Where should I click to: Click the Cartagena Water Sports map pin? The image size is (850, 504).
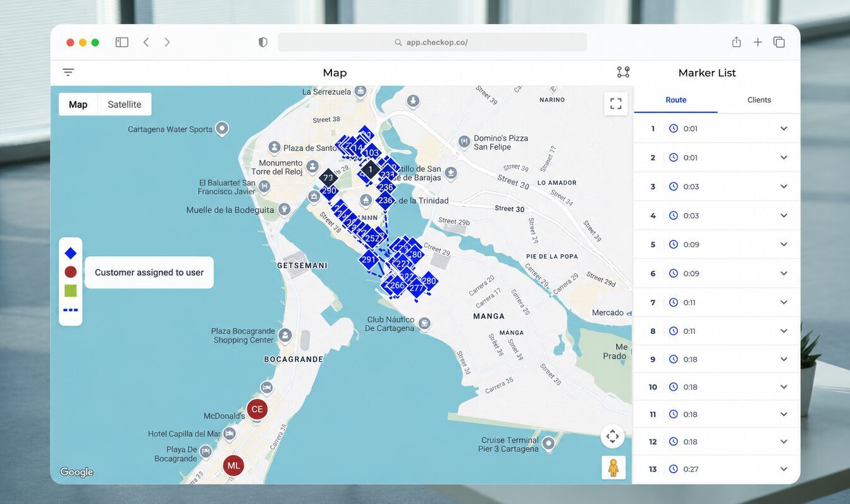222,128
